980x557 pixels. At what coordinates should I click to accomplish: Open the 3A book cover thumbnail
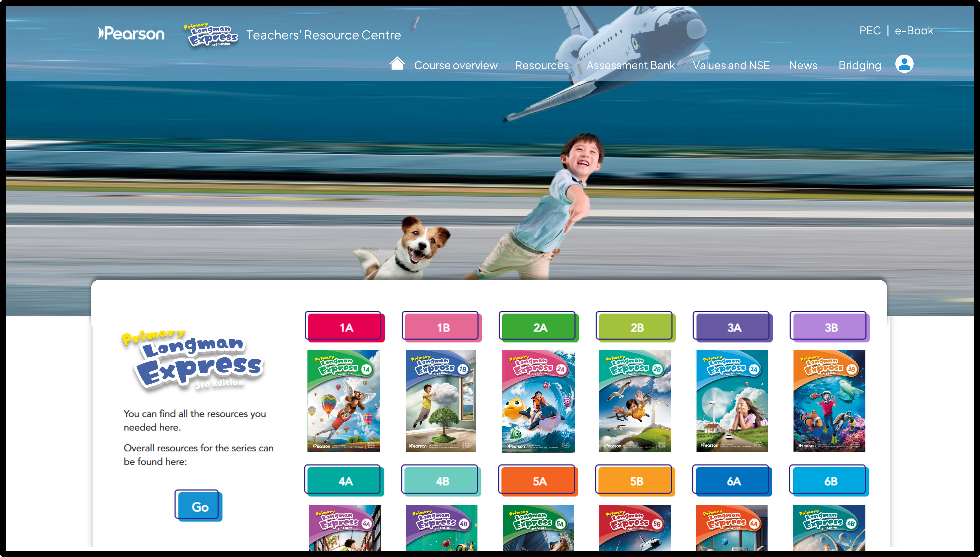pos(731,401)
